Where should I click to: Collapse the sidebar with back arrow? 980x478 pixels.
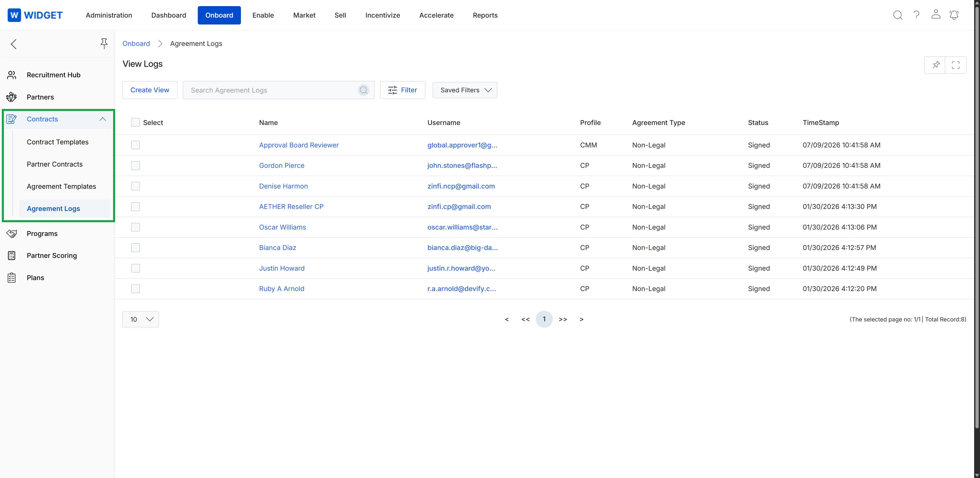tap(14, 44)
